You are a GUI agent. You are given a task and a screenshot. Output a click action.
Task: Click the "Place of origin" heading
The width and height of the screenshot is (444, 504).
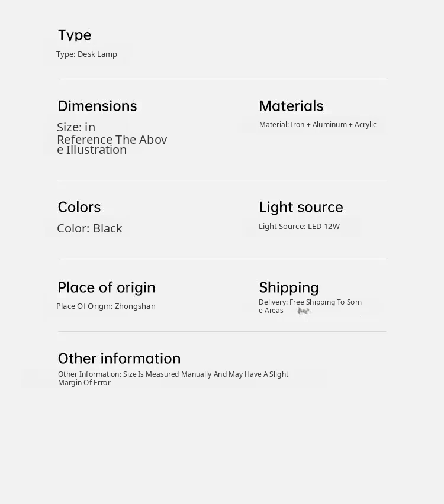107,287
